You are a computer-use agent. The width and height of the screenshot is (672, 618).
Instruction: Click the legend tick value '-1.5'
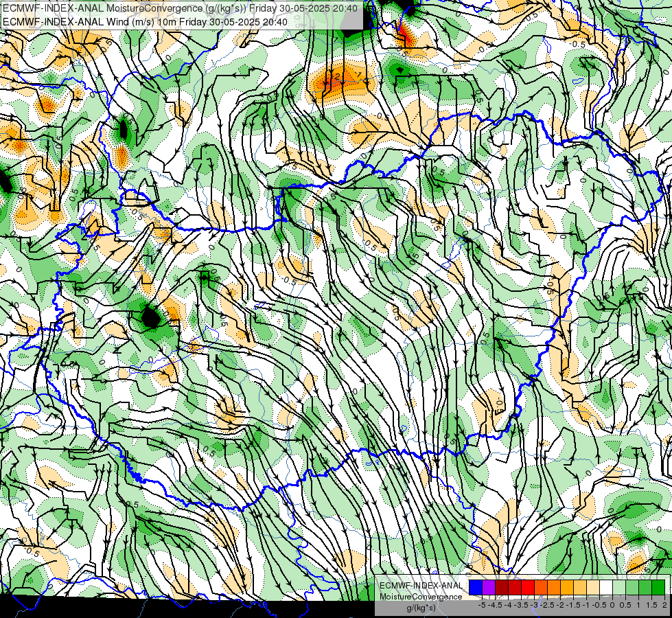[574, 605]
